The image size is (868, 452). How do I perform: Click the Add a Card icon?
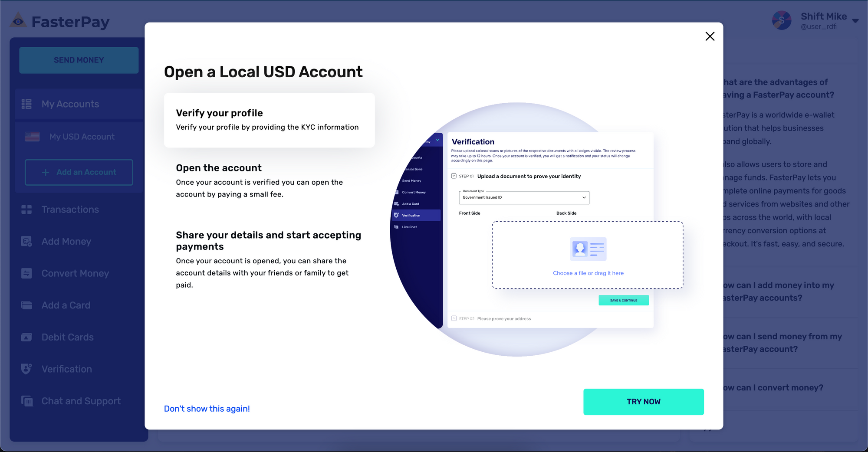pyautogui.click(x=26, y=305)
